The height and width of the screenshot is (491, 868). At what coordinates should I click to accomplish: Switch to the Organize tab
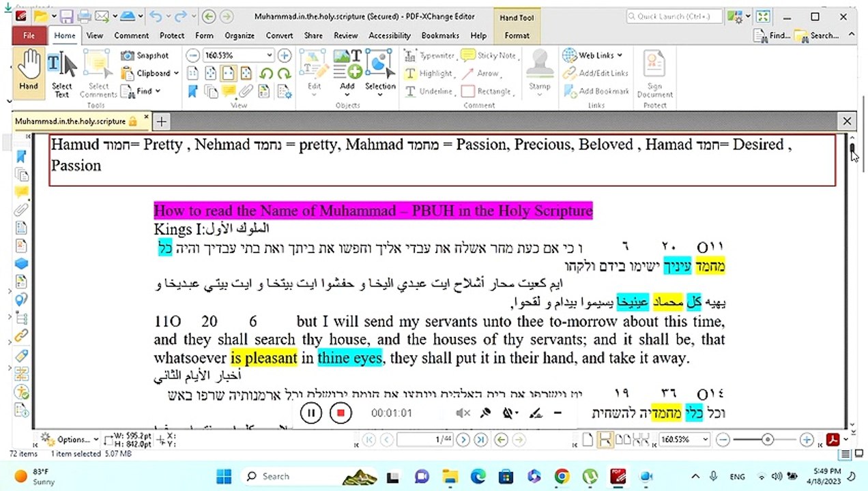click(x=240, y=35)
